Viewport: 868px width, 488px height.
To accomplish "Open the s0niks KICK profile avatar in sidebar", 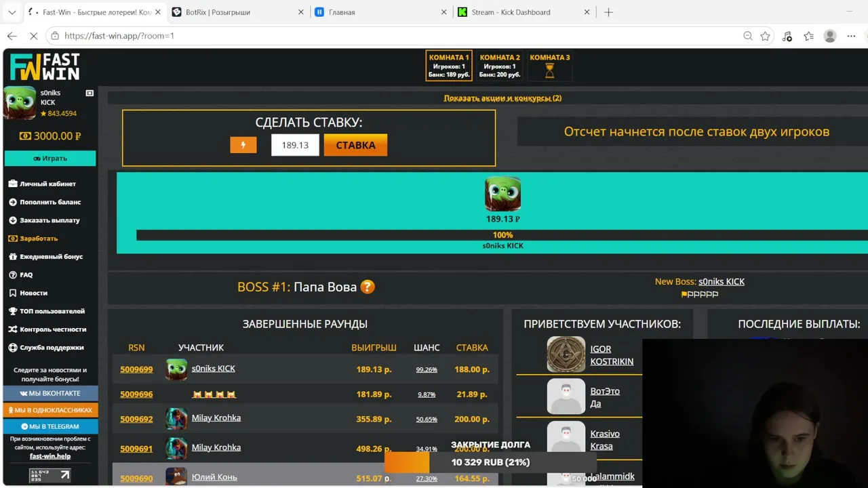I will coord(20,103).
